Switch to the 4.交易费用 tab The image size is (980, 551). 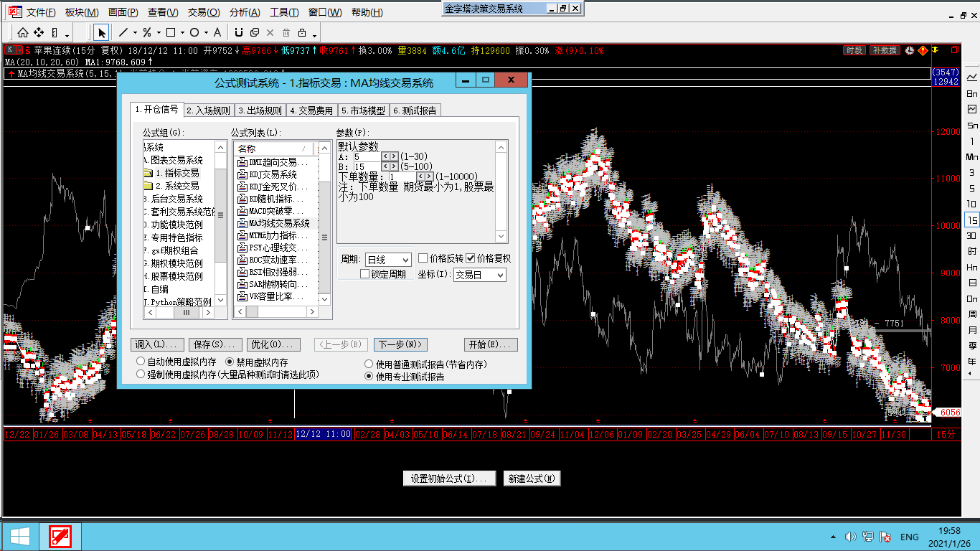tap(311, 110)
